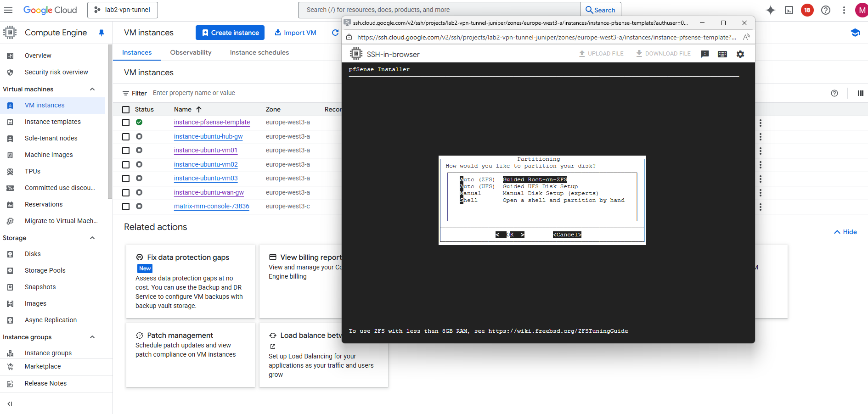The height and width of the screenshot is (414, 868).
Task: Open more actions for matrix-mm-console-73836 row
Action: 761,207
